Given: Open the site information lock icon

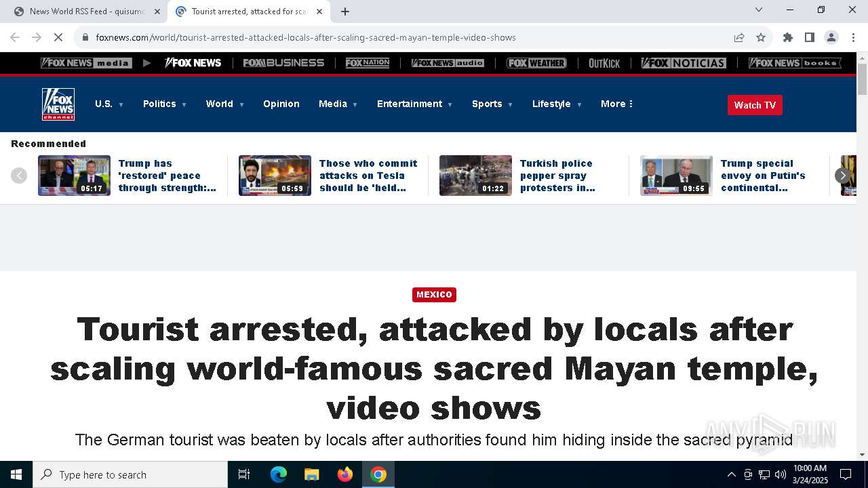Looking at the screenshot, I should pyautogui.click(x=85, y=37).
